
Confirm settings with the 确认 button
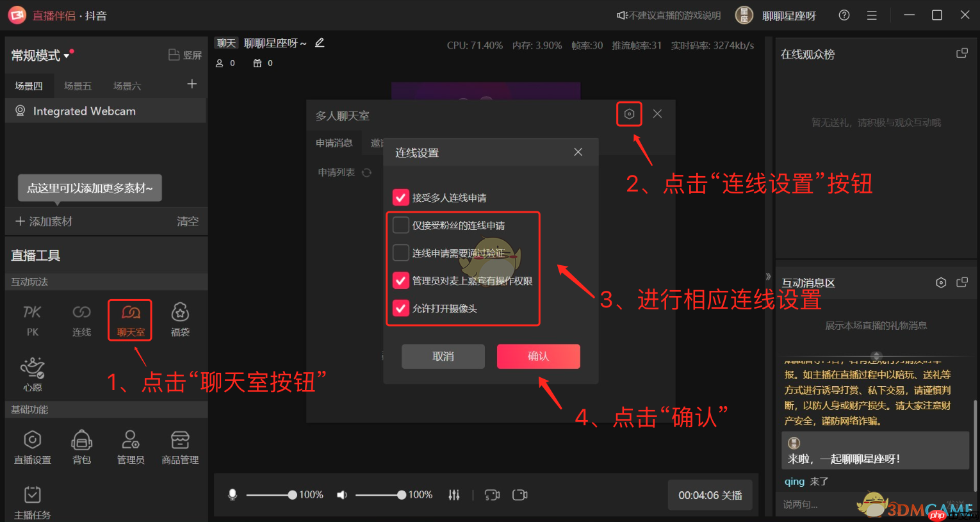(x=538, y=356)
